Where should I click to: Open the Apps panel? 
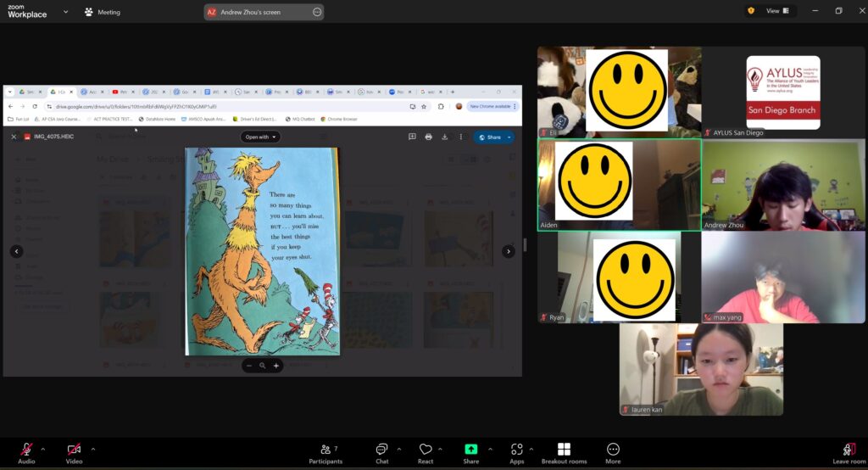pos(516,453)
